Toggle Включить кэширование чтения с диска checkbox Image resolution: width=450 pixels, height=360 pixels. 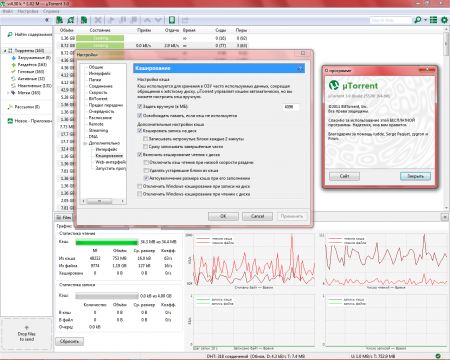point(140,155)
